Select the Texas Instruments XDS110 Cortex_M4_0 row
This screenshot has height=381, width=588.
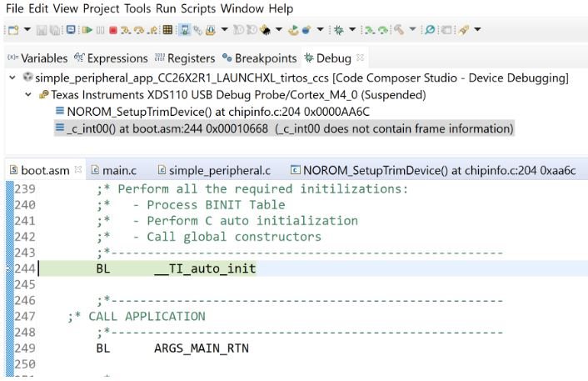click(232, 94)
